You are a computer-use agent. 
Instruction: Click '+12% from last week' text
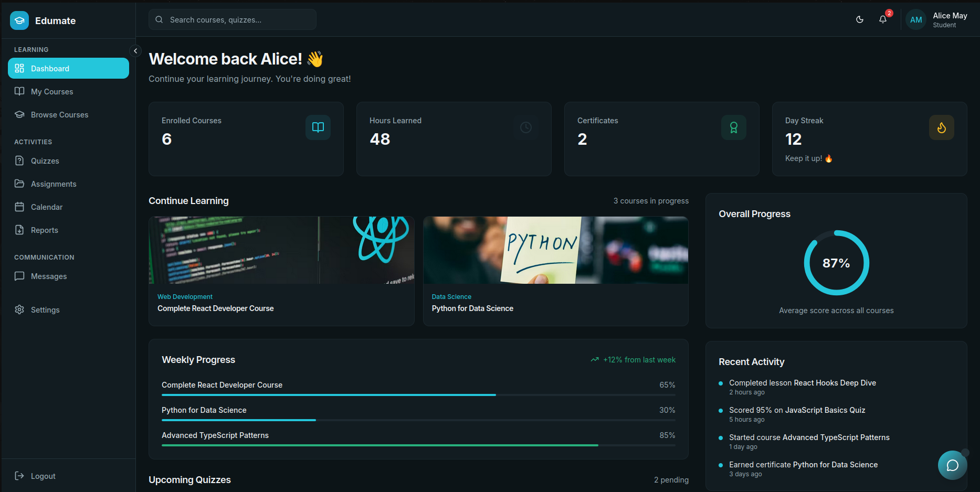[639, 360]
